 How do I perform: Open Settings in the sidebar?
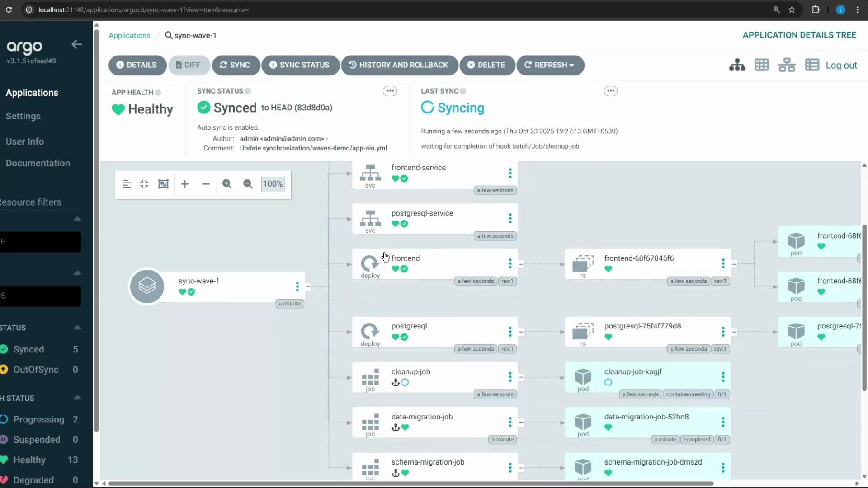click(x=23, y=116)
